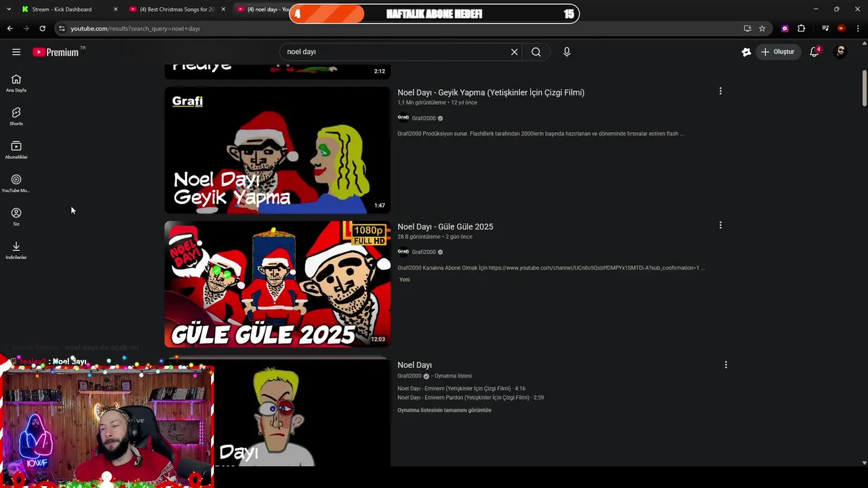Open Abonelikler in the sidebar
This screenshot has height=488, width=868.
16,150
